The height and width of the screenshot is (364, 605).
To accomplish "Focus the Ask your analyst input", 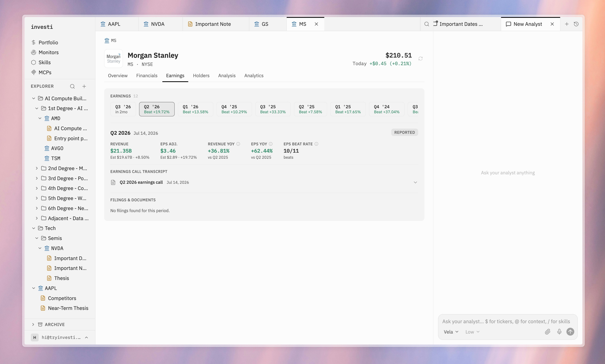I will tap(506, 322).
